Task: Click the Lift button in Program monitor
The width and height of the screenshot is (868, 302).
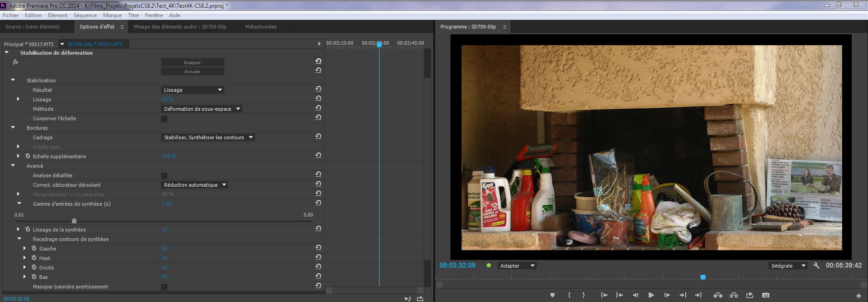Action: coord(718,295)
